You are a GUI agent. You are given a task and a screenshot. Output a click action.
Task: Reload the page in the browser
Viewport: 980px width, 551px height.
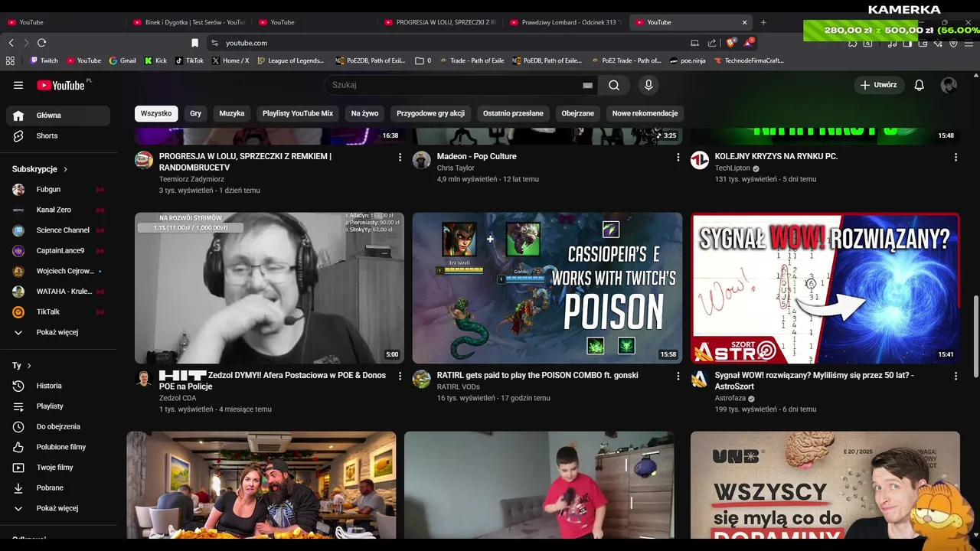[x=41, y=43]
